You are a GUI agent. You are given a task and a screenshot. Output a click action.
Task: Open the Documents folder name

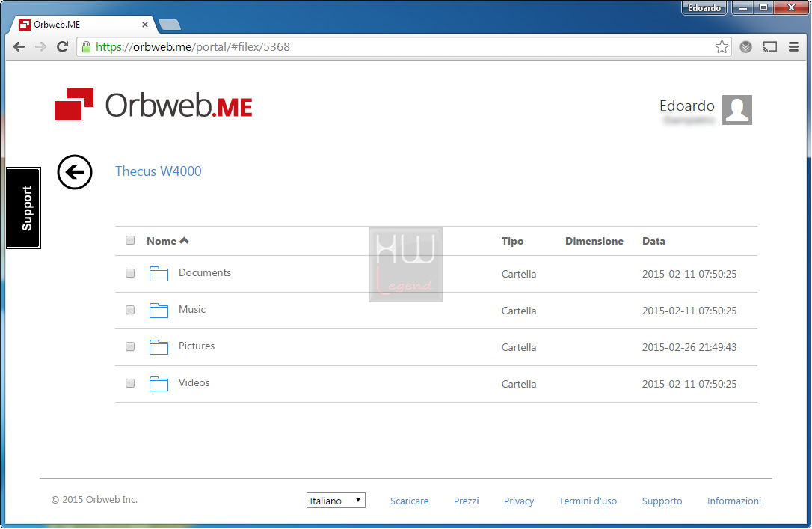click(x=205, y=272)
